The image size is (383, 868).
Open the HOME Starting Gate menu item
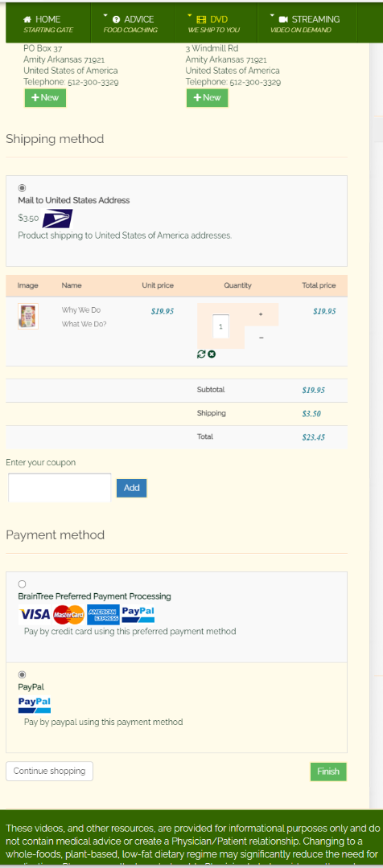(x=47, y=24)
